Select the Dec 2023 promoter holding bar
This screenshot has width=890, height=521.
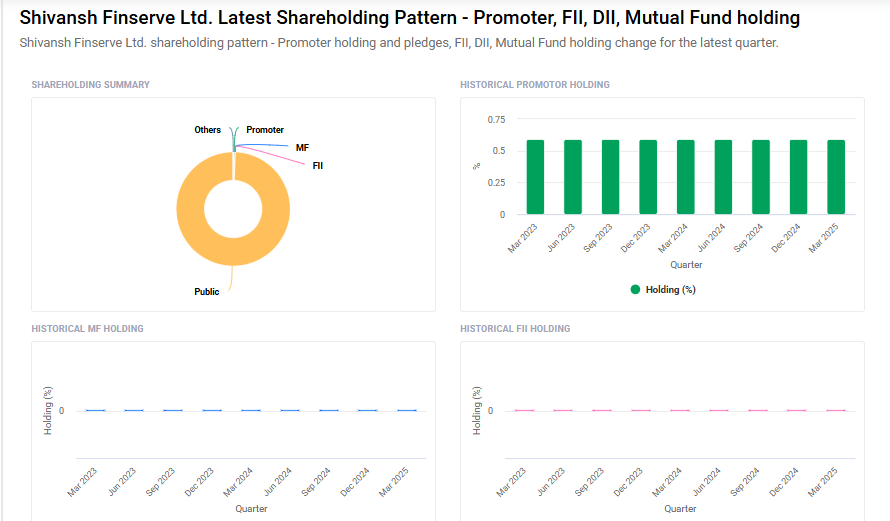[648, 177]
